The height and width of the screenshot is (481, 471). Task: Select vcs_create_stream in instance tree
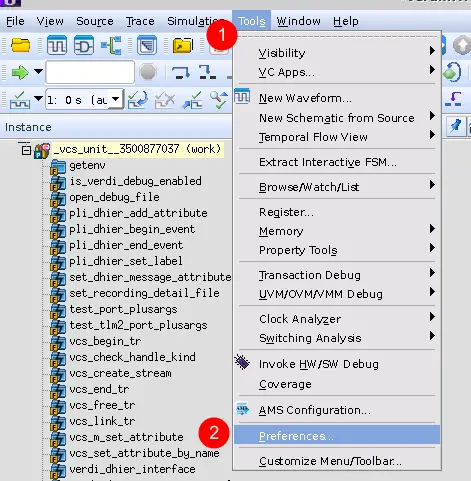(120, 373)
